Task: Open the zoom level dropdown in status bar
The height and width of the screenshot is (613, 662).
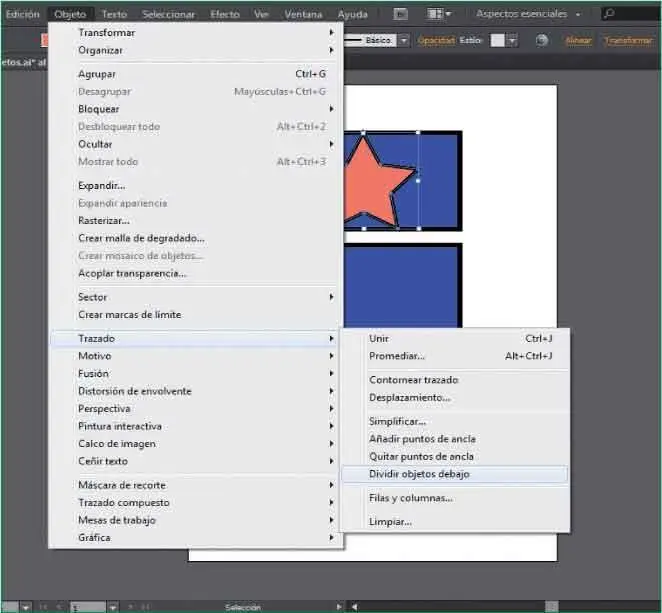Action: [x=26, y=608]
